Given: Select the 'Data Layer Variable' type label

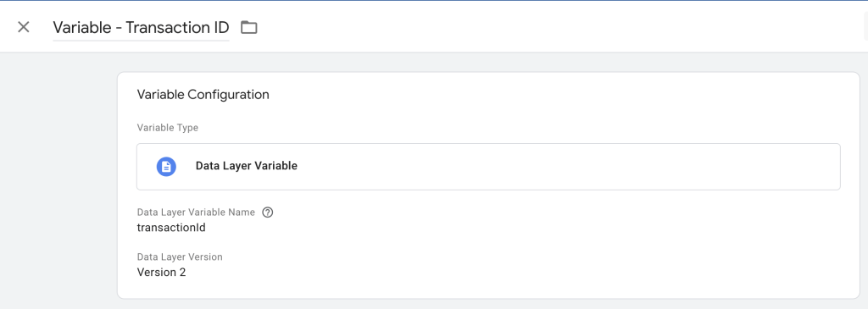Looking at the screenshot, I should click(x=247, y=166).
